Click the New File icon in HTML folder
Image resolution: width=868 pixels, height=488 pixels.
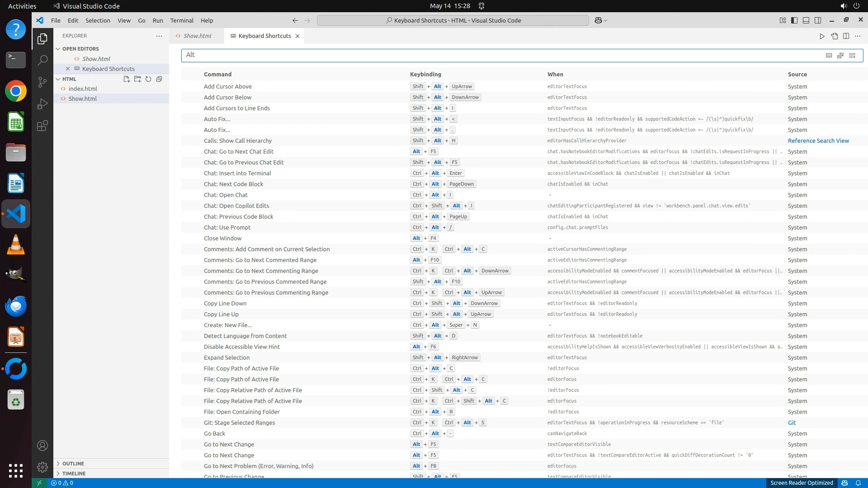(127, 79)
